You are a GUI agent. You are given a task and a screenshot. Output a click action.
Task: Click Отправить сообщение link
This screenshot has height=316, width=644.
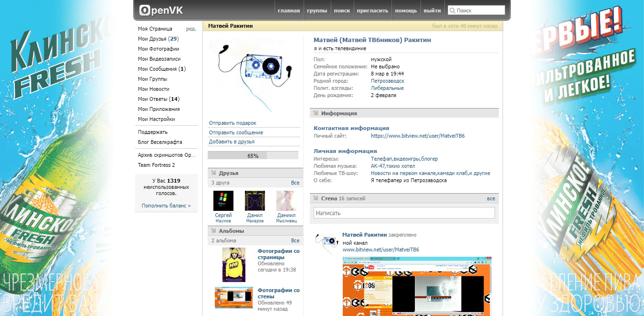pyautogui.click(x=236, y=132)
